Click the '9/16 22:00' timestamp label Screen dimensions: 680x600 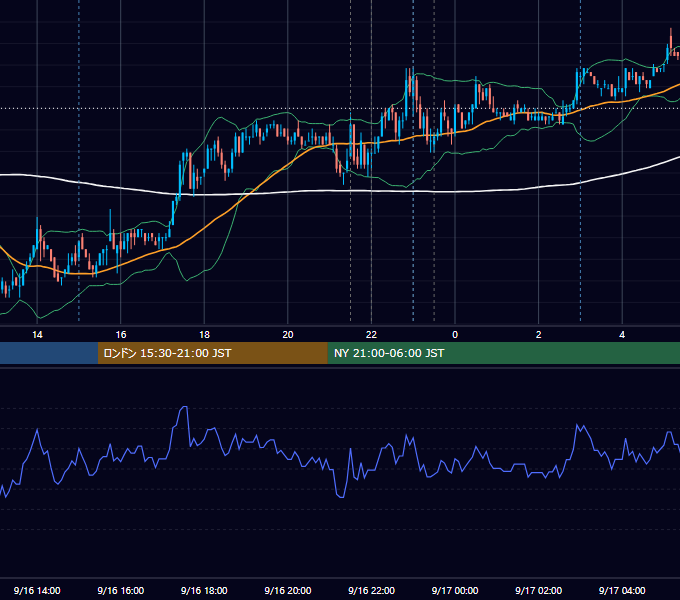pos(372,590)
